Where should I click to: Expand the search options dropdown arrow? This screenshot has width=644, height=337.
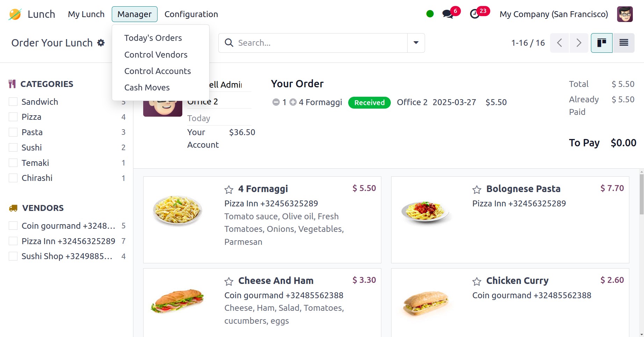point(416,43)
